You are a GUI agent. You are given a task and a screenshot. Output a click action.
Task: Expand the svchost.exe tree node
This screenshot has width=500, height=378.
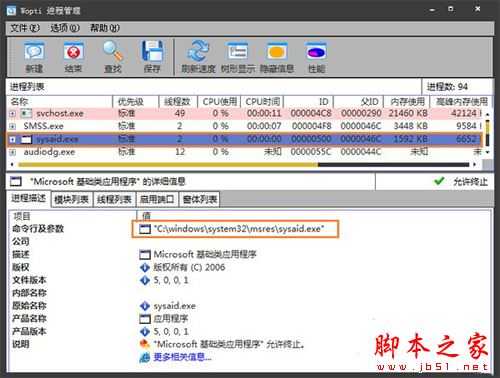12,114
